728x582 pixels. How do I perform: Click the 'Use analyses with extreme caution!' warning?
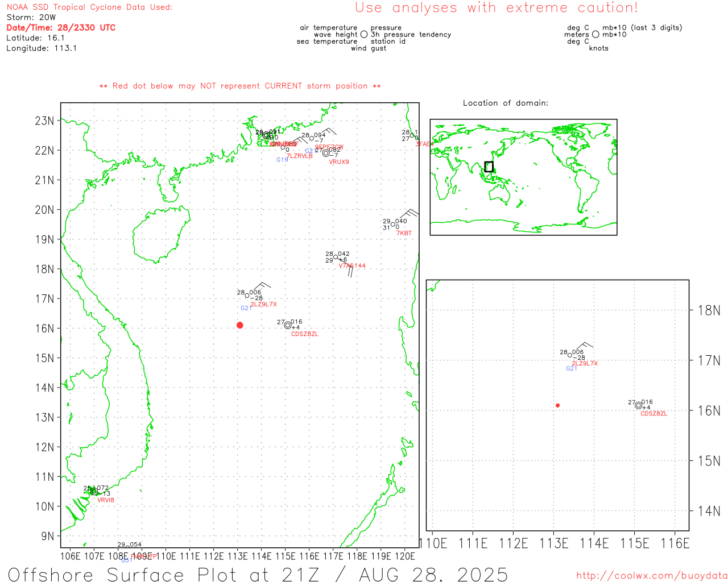click(497, 8)
